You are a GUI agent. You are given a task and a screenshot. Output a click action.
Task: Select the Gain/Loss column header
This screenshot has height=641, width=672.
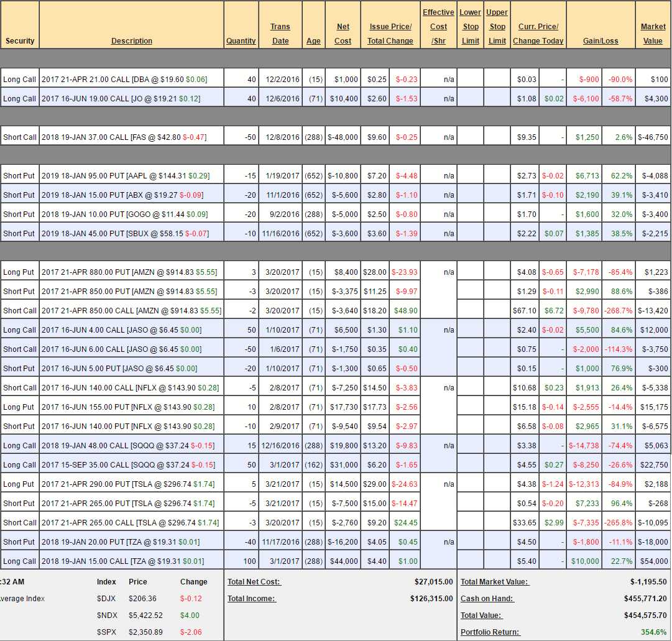[x=600, y=41]
